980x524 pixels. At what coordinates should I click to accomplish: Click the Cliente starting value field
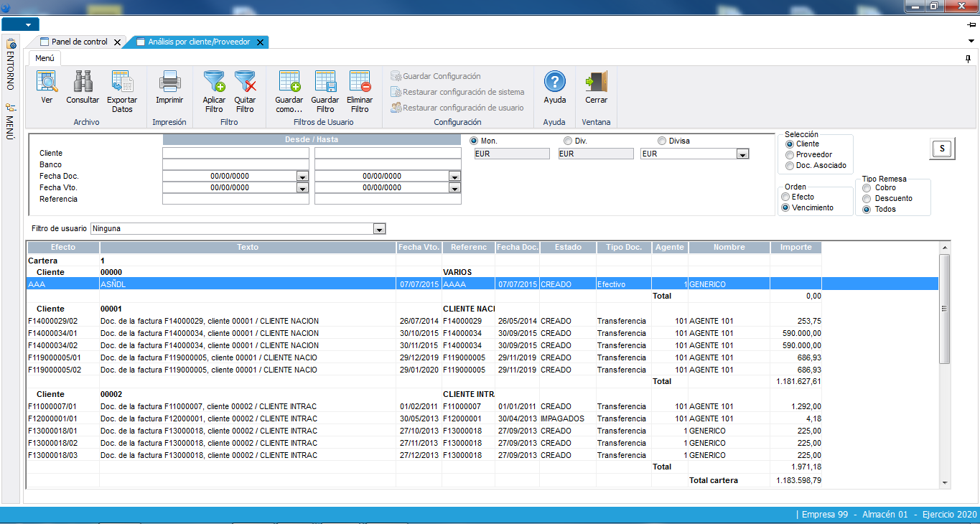point(235,153)
